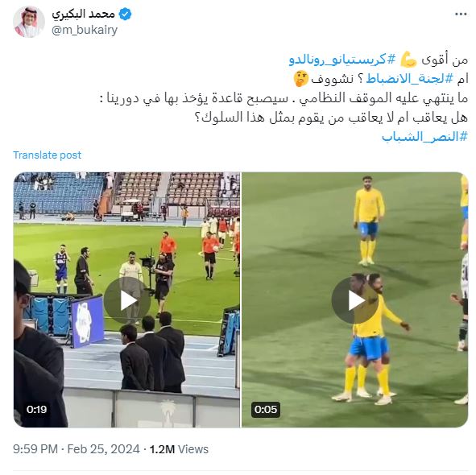The width and height of the screenshot is (476, 475).
Task: Click the 0:19 duration badge
Action: click(x=36, y=410)
